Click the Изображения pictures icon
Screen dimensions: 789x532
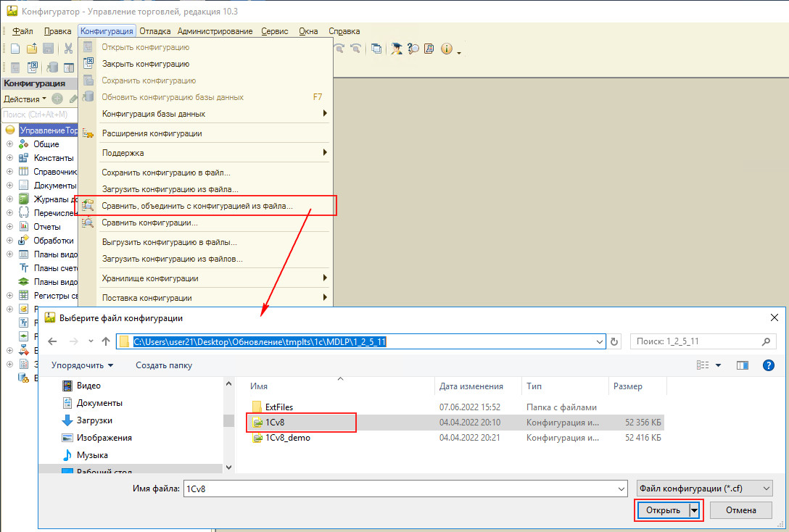coord(67,438)
